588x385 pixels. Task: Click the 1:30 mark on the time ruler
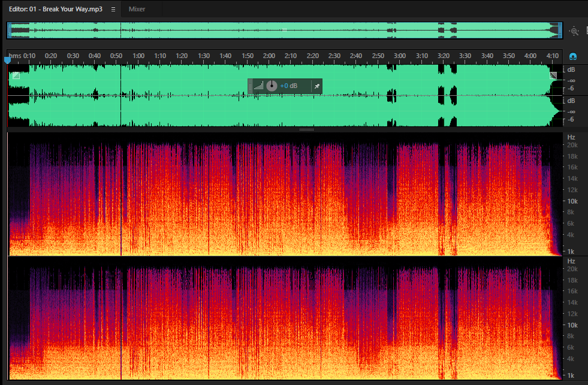tap(204, 56)
